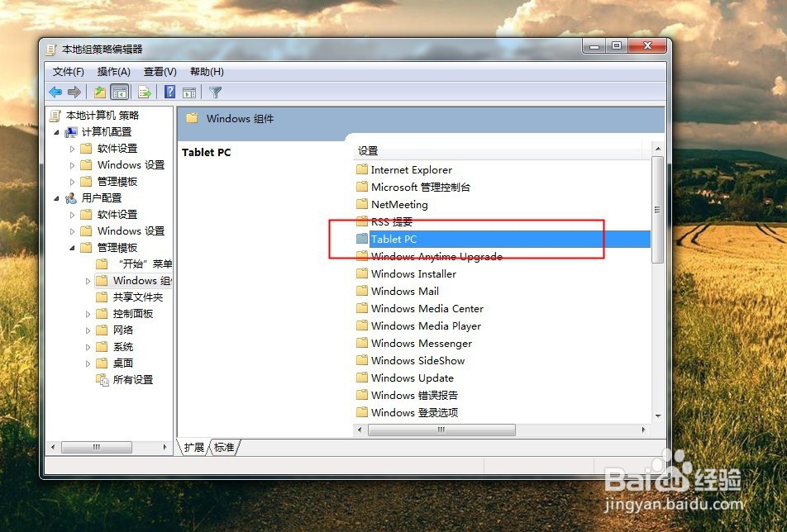Image resolution: width=787 pixels, height=532 pixels.
Task: Expand the 网络 tree node
Action: (88, 331)
